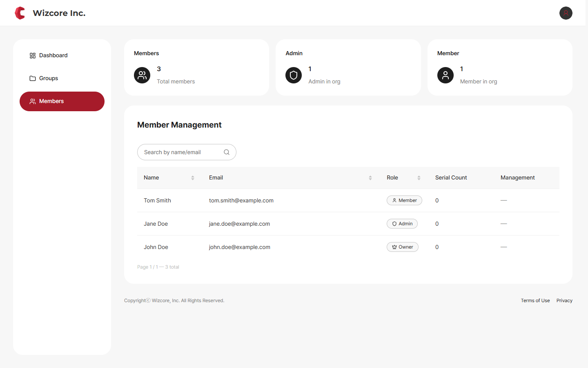This screenshot has height=368, width=588.
Task: Sort the table by Role column arrows
Action: (419, 178)
